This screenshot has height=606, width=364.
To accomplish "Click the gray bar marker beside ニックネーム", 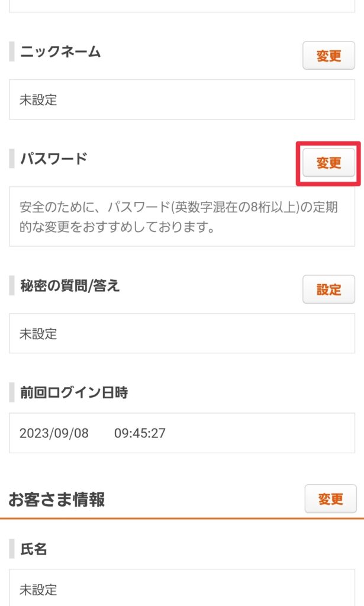I will coord(12,52).
